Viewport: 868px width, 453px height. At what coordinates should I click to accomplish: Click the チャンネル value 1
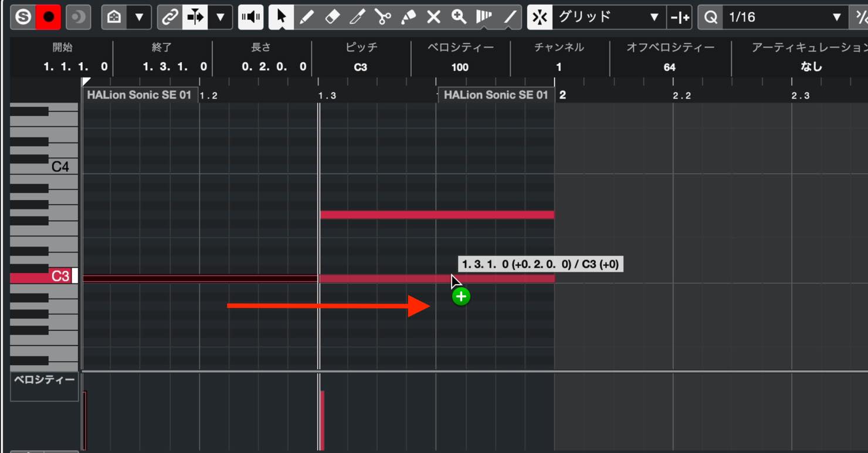click(559, 67)
